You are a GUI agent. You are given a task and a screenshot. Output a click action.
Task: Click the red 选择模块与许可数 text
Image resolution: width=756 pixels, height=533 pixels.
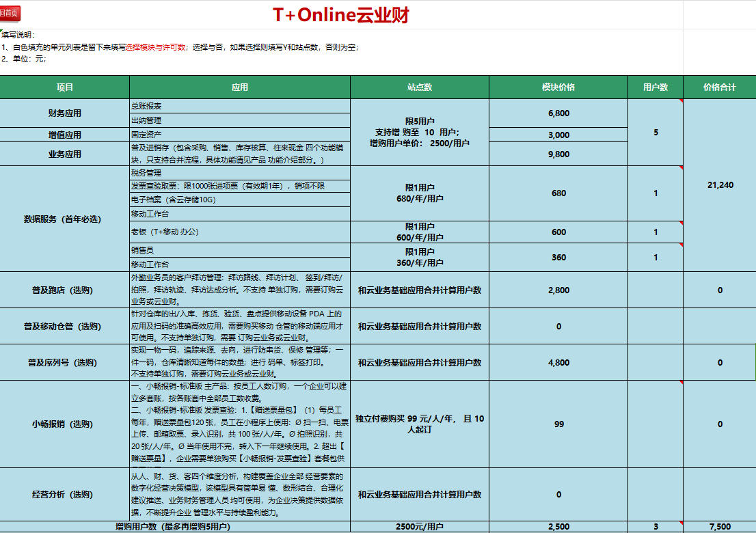(x=156, y=47)
